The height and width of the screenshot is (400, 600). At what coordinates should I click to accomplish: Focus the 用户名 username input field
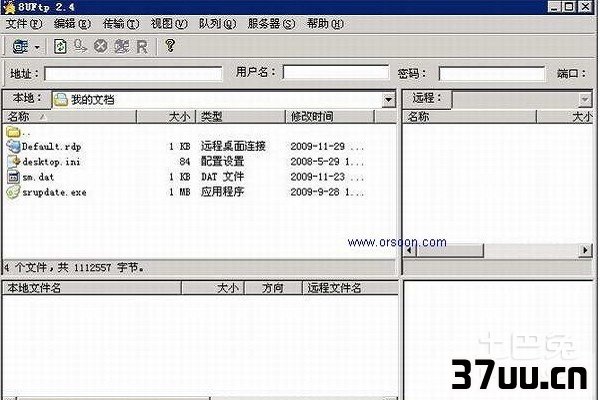coord(336,72)
